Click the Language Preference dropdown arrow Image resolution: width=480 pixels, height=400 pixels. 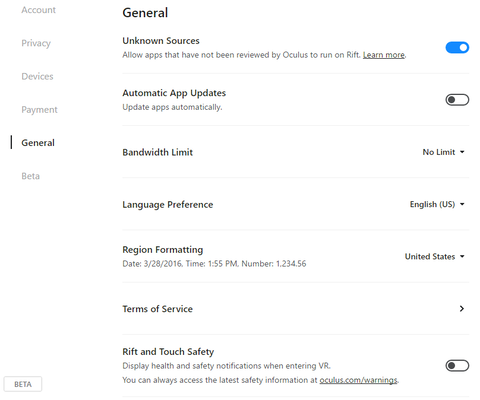[462, 204]
